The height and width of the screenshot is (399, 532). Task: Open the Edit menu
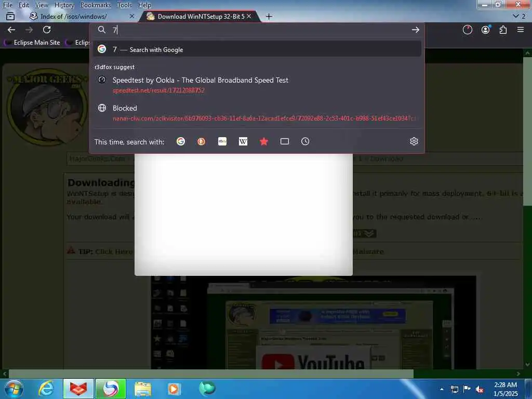point(24,5)
